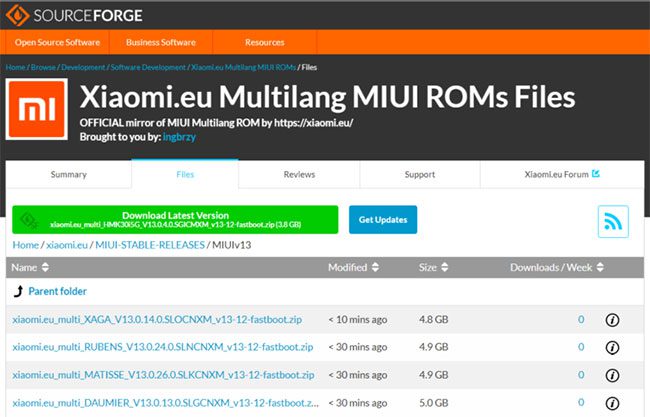Download the DAUMIER V13.0.13.0 fastboot zip
The image size is (650, 417).
coord(166,403)
